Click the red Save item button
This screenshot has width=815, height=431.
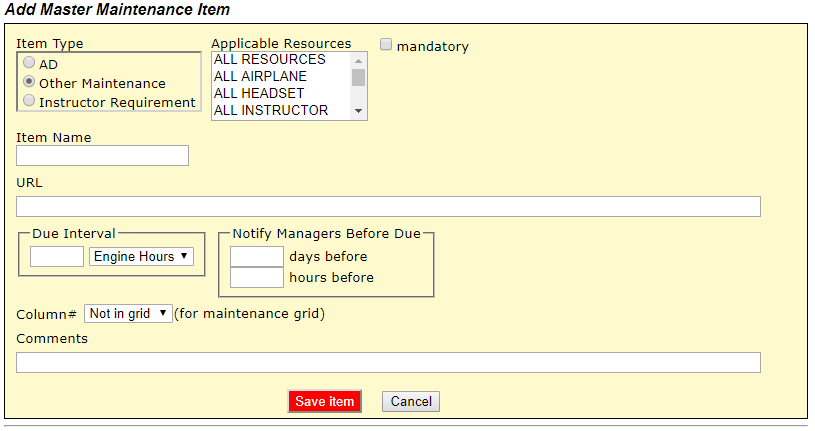coord(324,401)
